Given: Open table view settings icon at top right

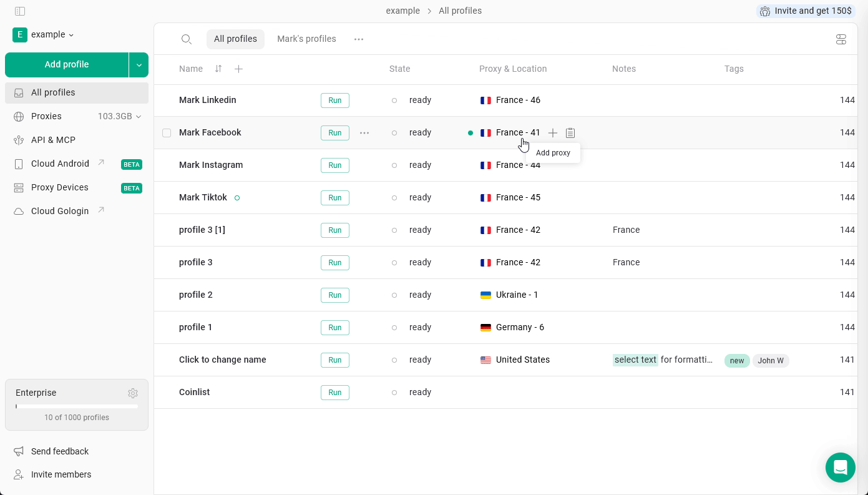Looking at the screenshot, I should (x=841, y=39).
